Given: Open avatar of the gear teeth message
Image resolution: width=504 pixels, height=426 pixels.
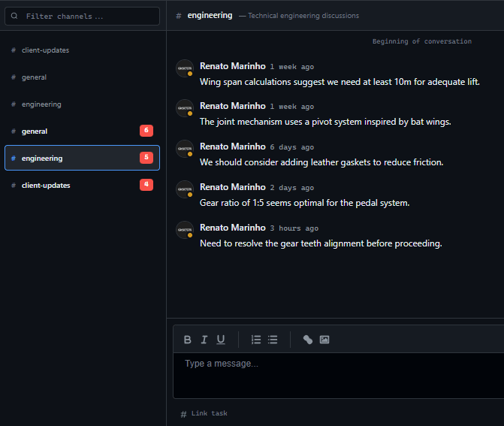Looking at the screenshot, I should 185,230.
